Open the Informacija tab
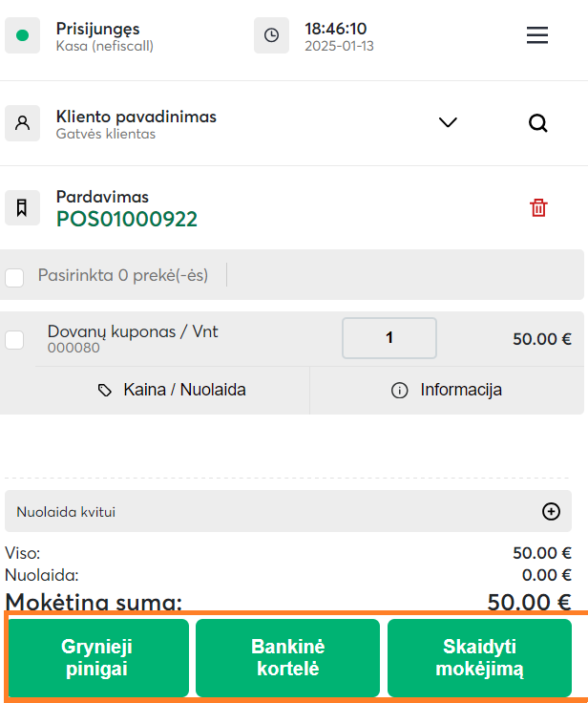The image size is (588, 703). pyautogui.click(x=447, y=390)
